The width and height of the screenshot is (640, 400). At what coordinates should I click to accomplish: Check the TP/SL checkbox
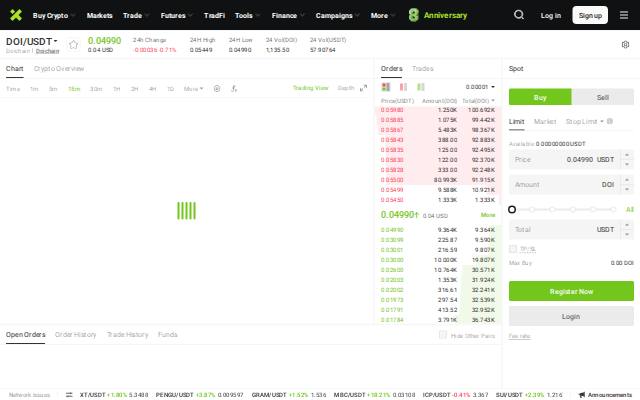click(513, 249)
